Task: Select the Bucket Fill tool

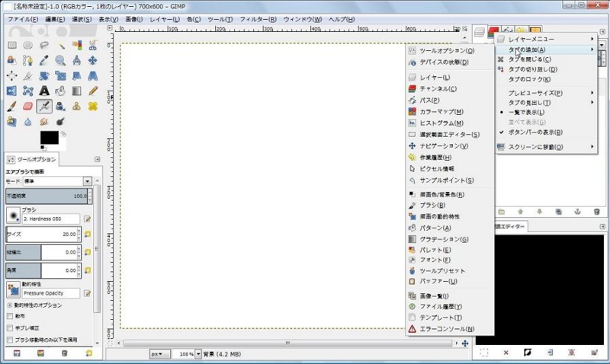Action: [60, 91]
